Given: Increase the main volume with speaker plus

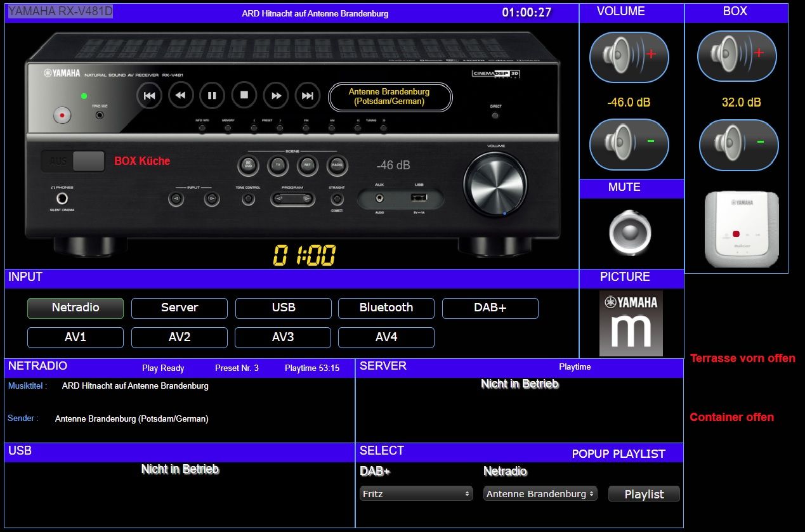Looking at the screenshot, I should [x=629, y=56].
